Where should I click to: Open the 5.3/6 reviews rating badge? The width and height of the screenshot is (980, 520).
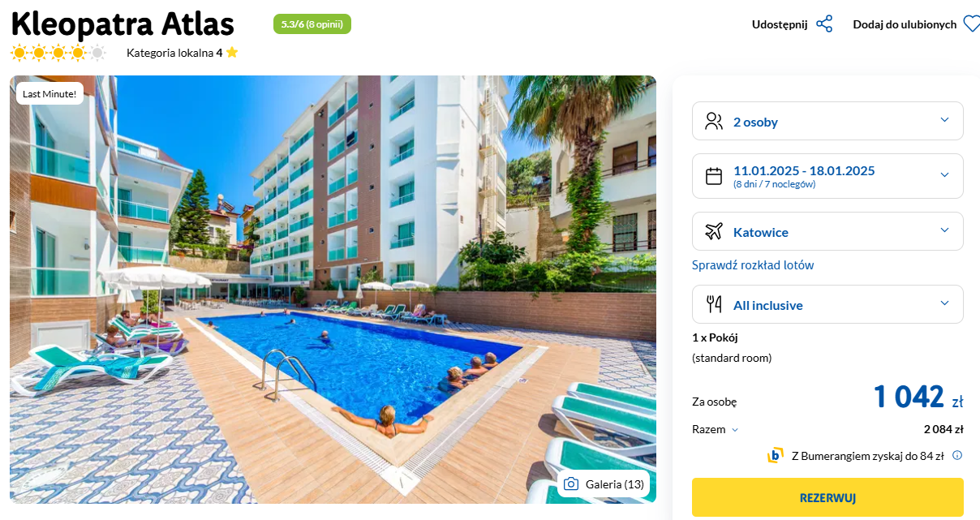pyautogui.click(x=312, y=24)
